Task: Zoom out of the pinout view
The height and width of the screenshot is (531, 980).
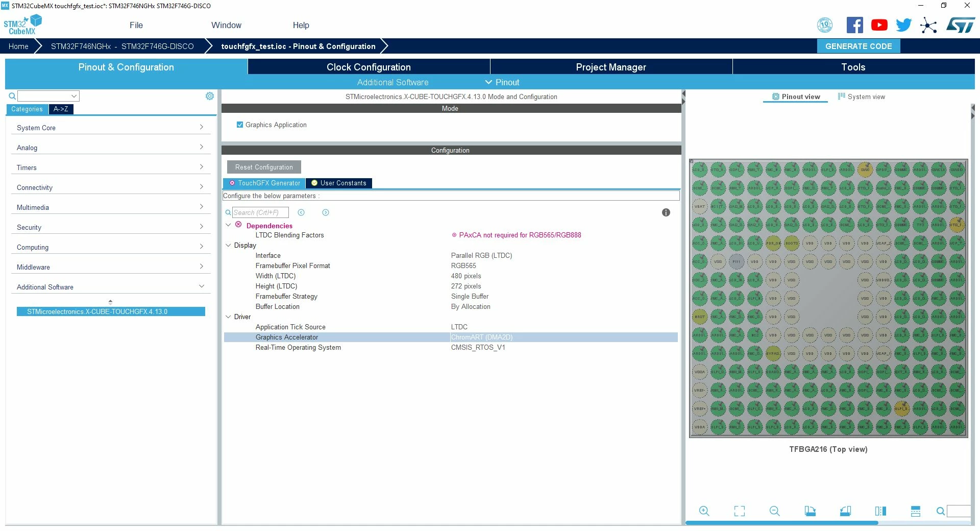Action: point(775,511)
